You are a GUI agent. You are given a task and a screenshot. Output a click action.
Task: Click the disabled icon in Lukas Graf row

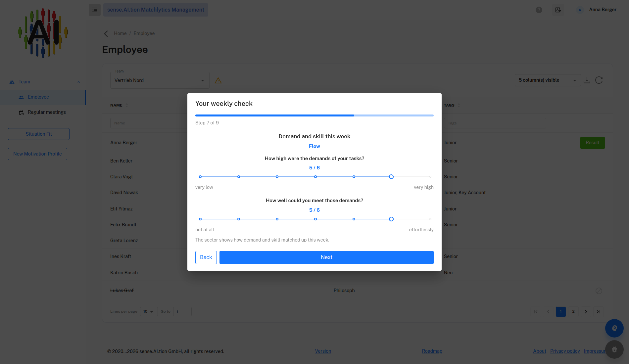tap(599, 291)
